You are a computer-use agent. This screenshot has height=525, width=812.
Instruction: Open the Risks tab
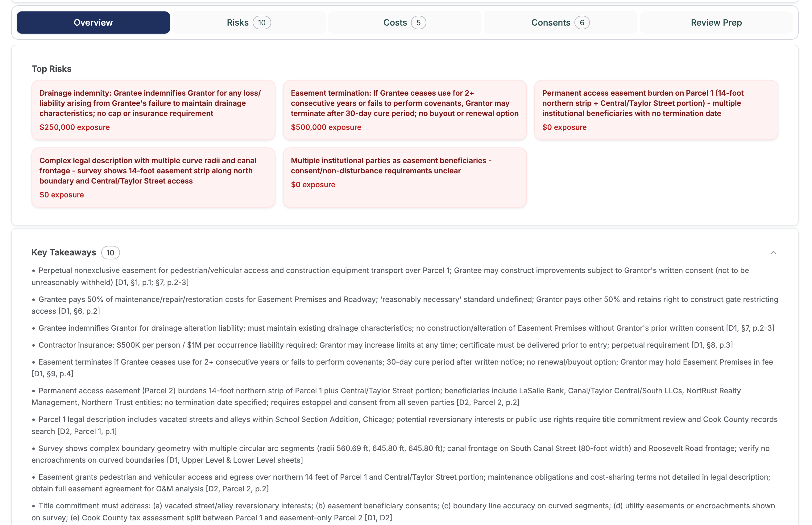238,23
